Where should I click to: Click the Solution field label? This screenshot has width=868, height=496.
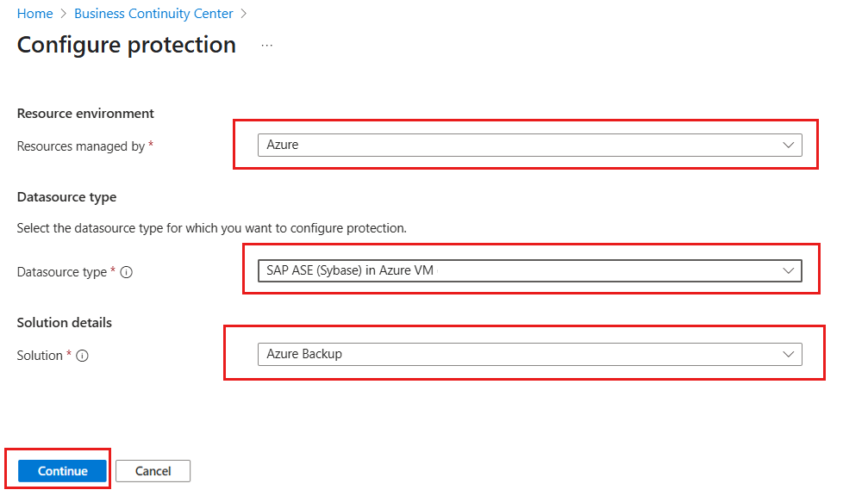point(40,356)
